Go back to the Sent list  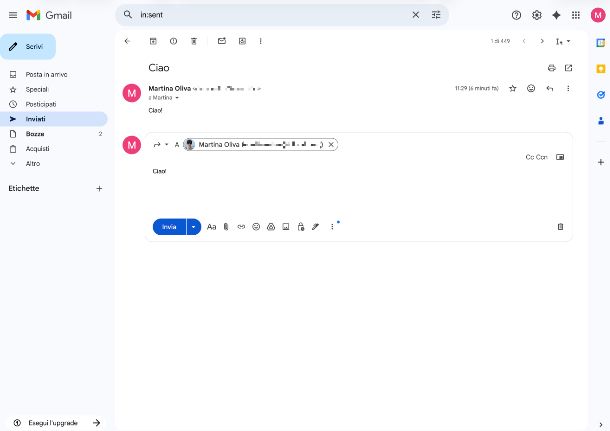tap(127, 41)
